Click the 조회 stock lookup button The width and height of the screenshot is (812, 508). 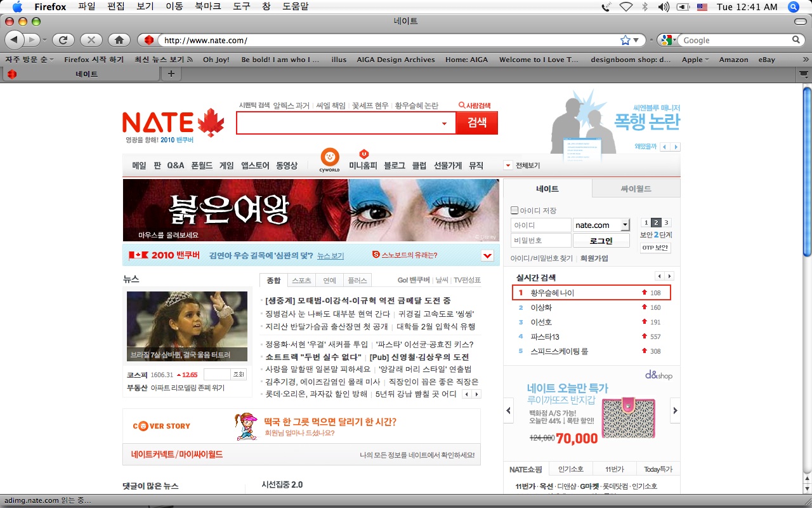tap(239, 375)
